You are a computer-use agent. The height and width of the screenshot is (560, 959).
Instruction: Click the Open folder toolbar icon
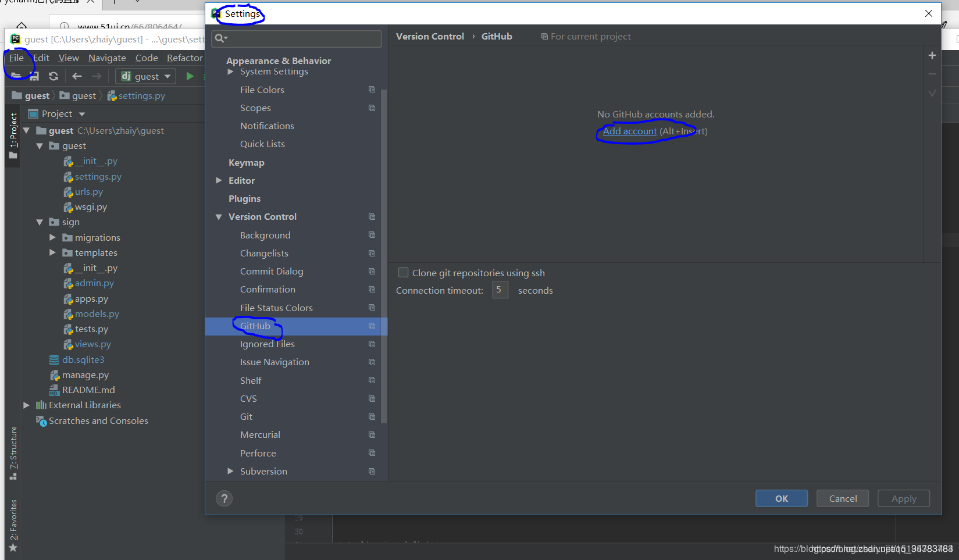pos(16,76)
